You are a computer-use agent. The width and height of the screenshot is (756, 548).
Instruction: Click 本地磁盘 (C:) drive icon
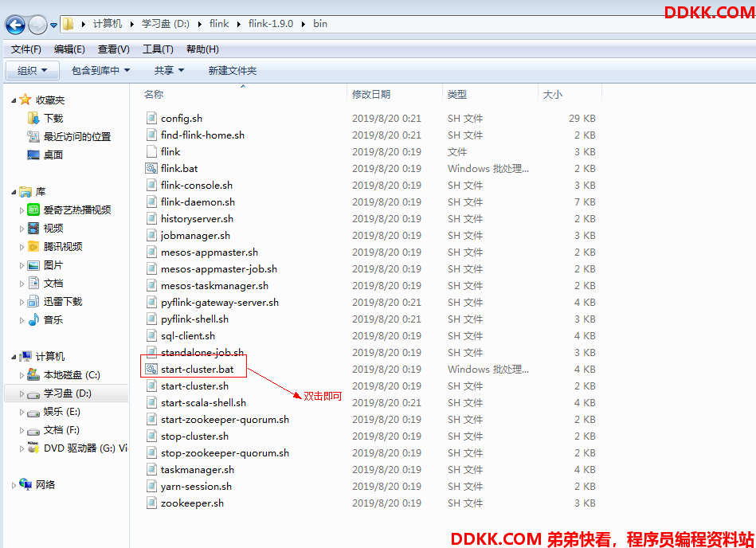tap(33, 374)
